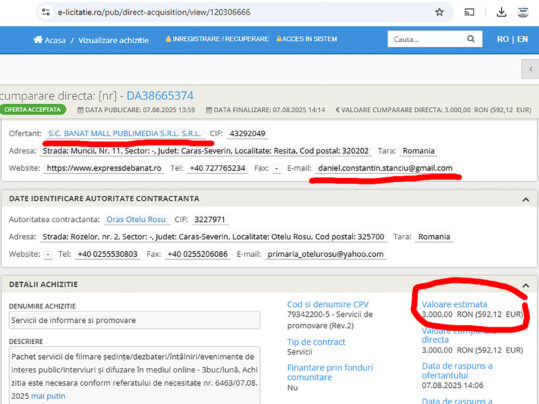Bookmark this page with the star icon
Viewport: 539px width, 404px height.
439,12
